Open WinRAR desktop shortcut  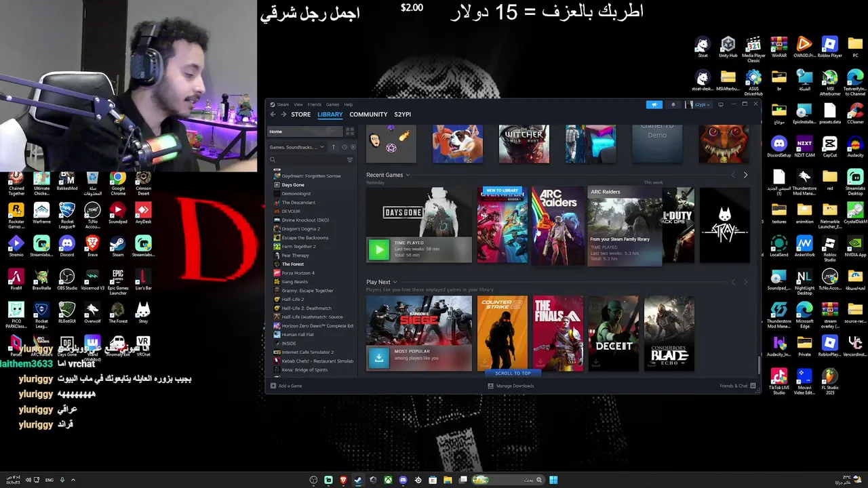(779, 47)
